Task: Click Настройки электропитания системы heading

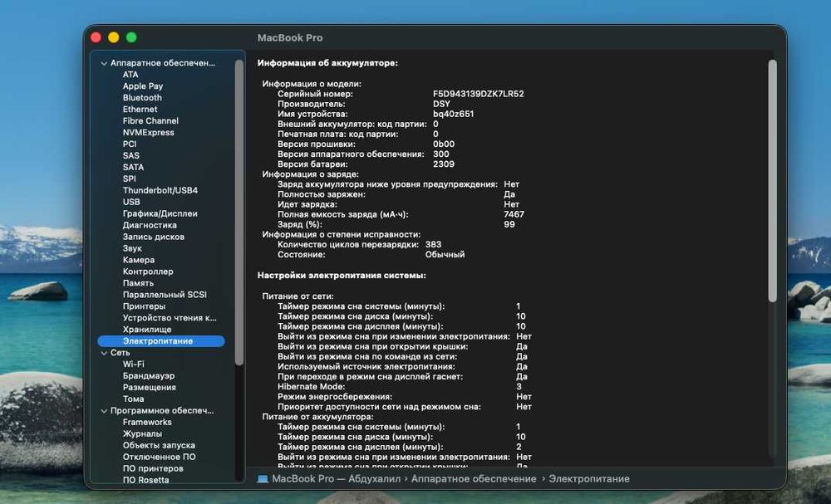Action: click(x=342, y=276)
